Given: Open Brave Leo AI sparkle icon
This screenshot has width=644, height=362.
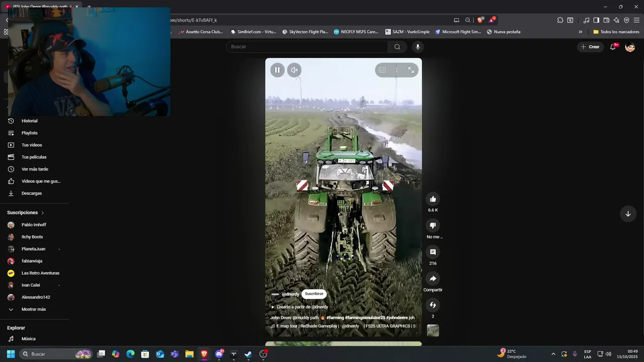Looking at the screenshot, I should 616,20.
